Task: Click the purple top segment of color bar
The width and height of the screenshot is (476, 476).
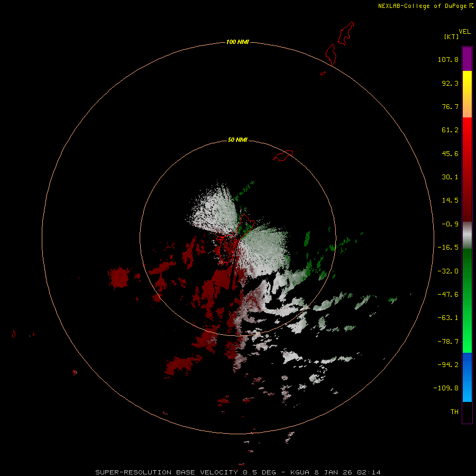Action: [x=467, y=59]
